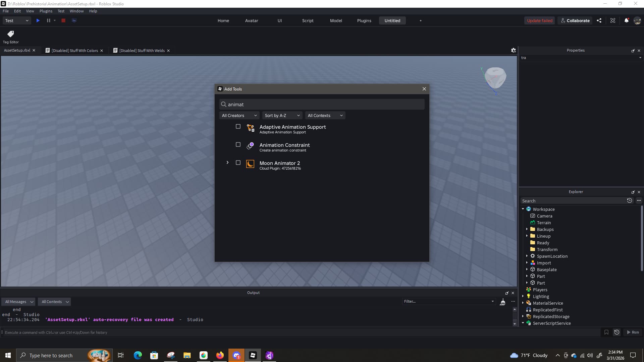Click the output Filter field
The width and height of the screenshot is (644, 362).
coord(449,301)
